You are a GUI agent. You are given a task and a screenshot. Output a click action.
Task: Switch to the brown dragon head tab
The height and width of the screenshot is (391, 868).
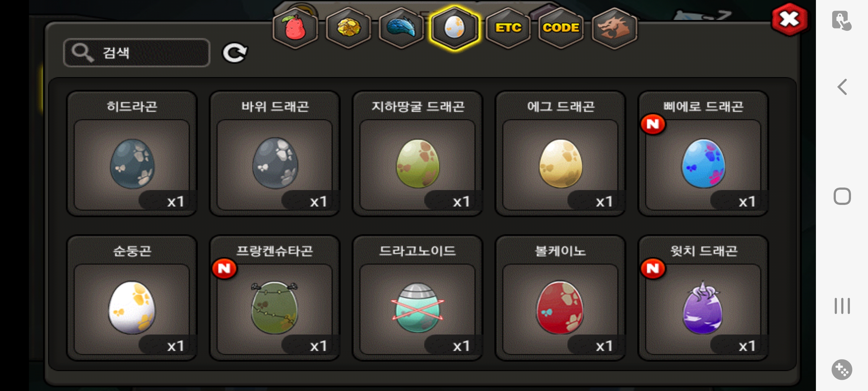pyautogui.click(x=614, y=28)
